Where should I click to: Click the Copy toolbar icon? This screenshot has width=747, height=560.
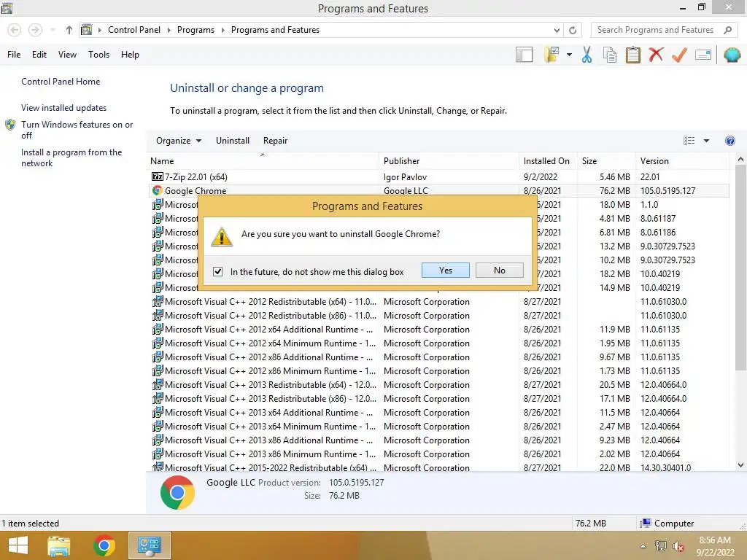(609, 55)
